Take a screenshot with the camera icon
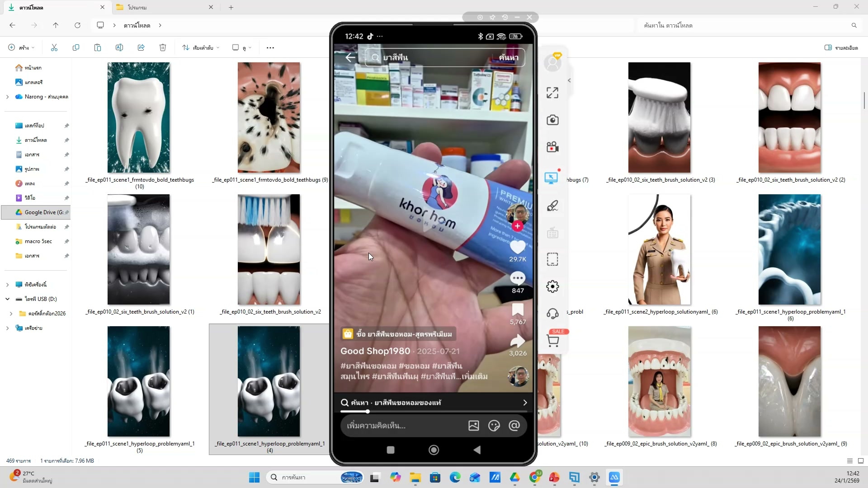 coord(552,120)
